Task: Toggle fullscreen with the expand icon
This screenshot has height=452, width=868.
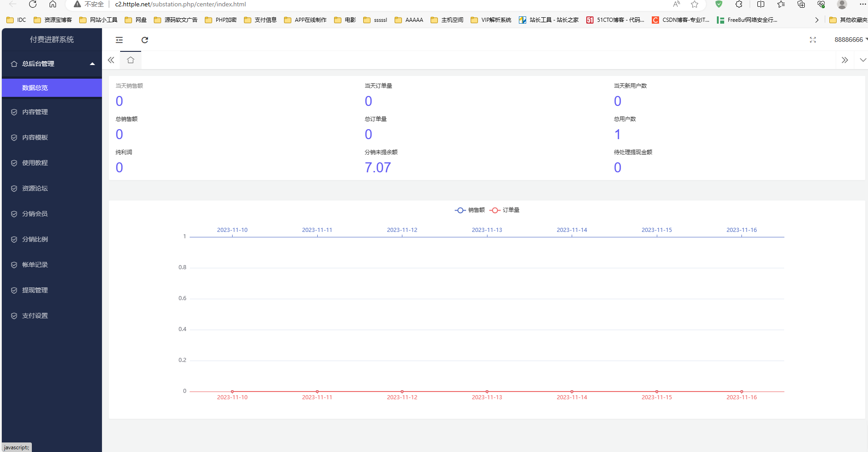Action: 813,40
